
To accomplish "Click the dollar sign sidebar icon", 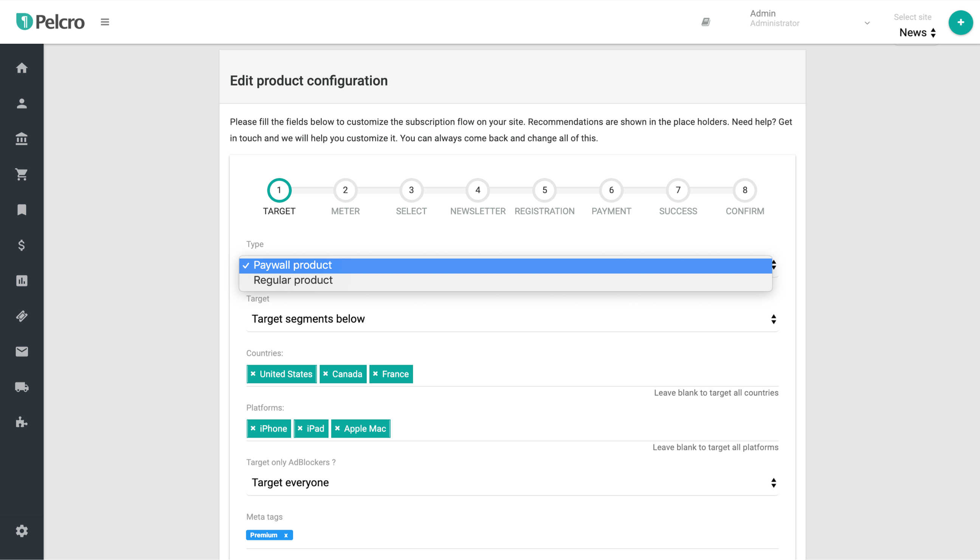I will (x=22, y=246).
